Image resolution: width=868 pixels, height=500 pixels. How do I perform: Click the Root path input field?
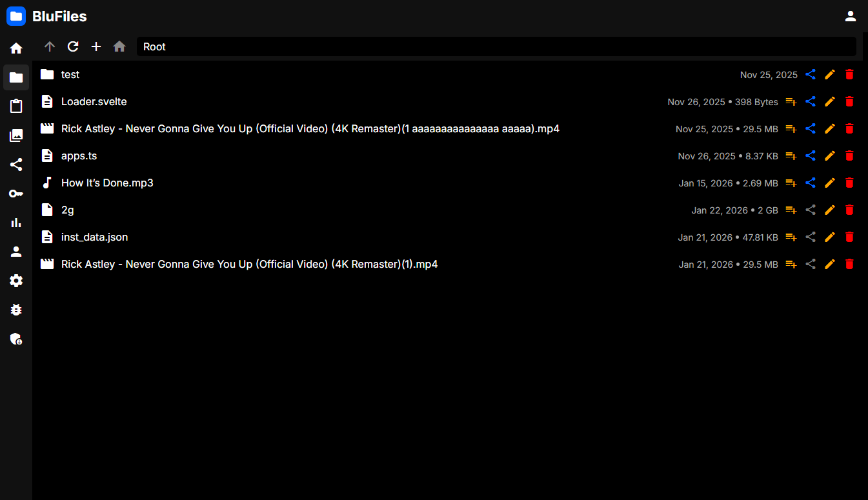pos(496,46)
